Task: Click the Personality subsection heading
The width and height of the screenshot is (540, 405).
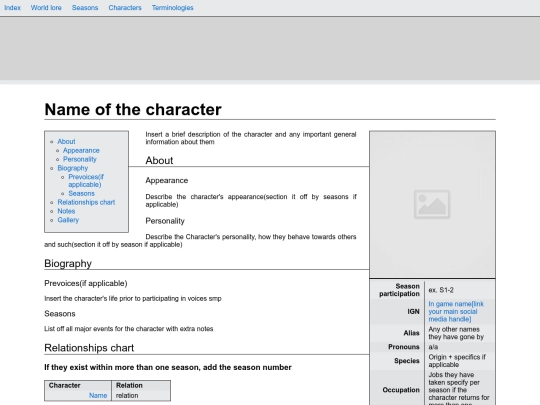Action: coord(165,221)
